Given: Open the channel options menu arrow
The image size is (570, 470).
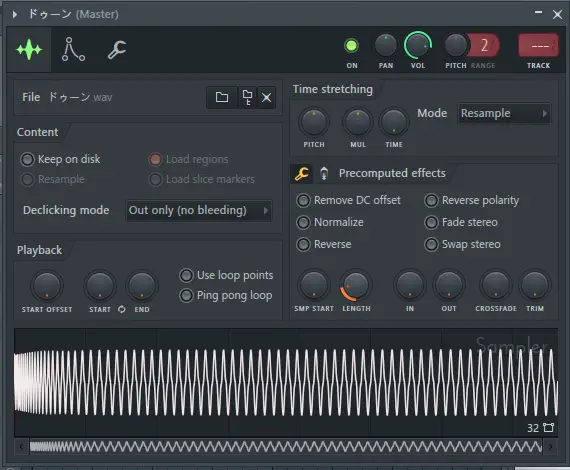Looking at the screenshot, I should coord(15,14).
